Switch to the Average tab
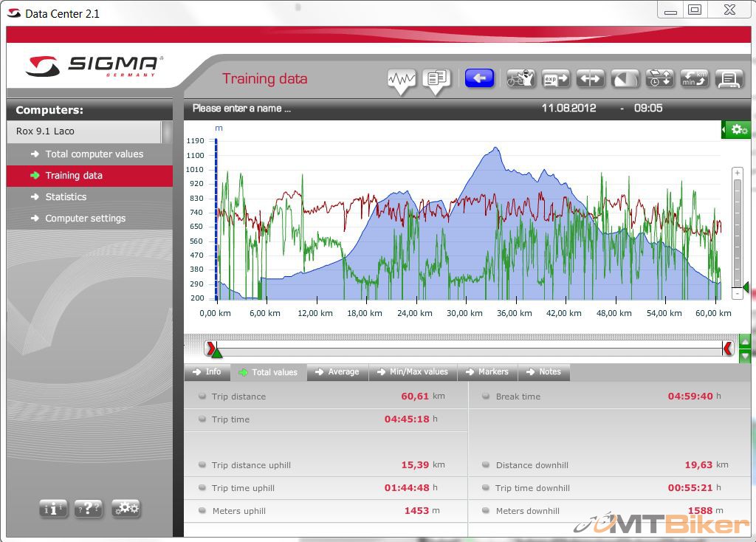Screen dimensions: 756x542 [x=337, y=372]
